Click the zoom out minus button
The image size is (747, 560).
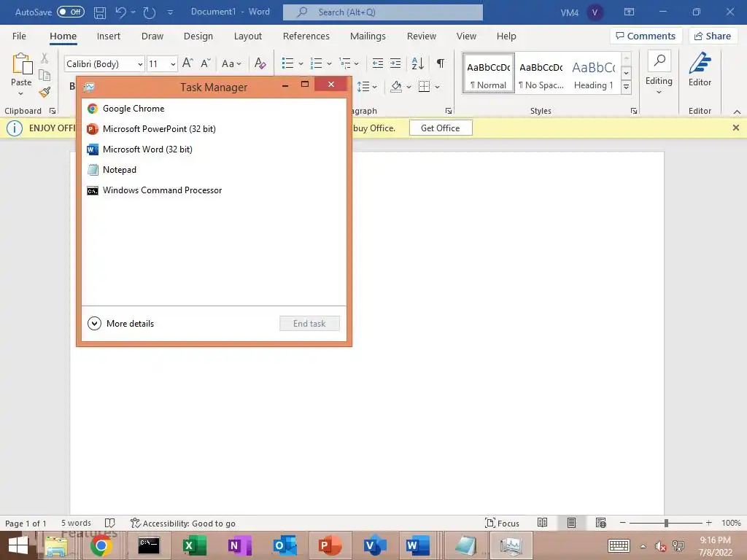click(x=622, y=523)
